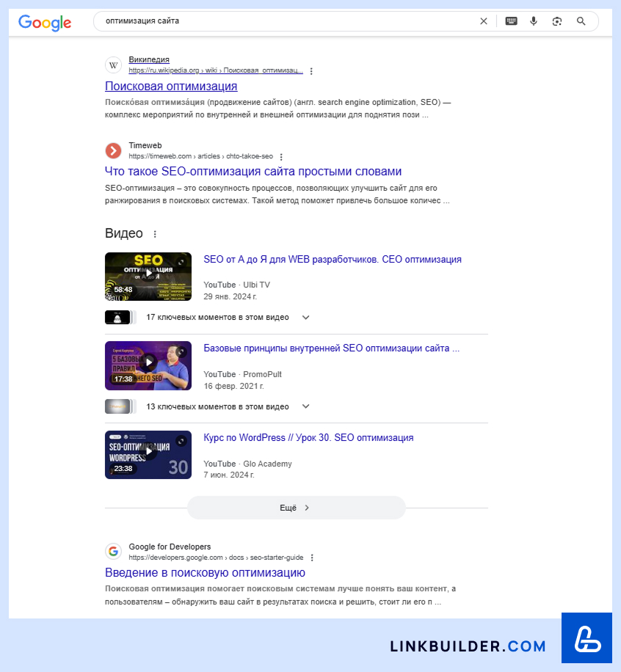The width and height of the screenshot is (621, 672).
Task: Click the Google for Developers favicon icon
Action: pos(113,551)
